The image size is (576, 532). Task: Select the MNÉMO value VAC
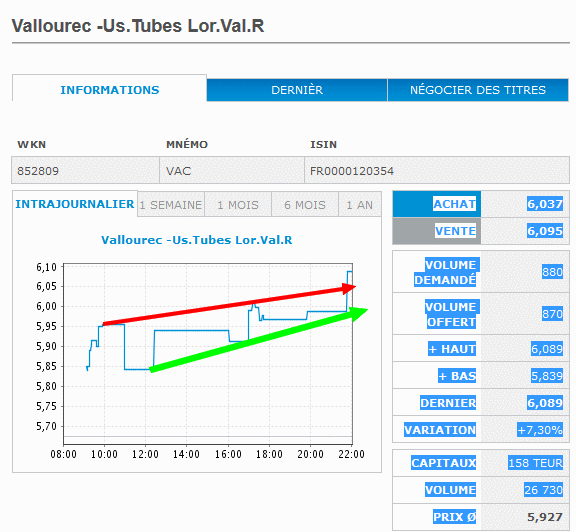click(x=179, y=171)
